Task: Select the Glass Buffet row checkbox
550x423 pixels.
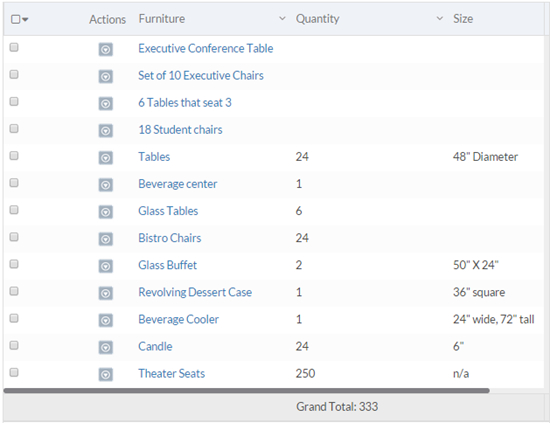Action: click(14, 264)
